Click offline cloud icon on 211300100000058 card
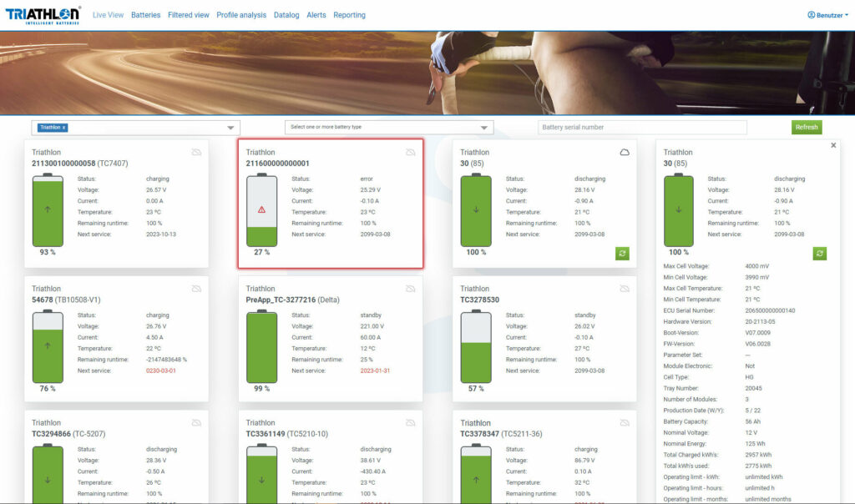Viewport: 855px width, 504px height. click(x=196, y=152)
